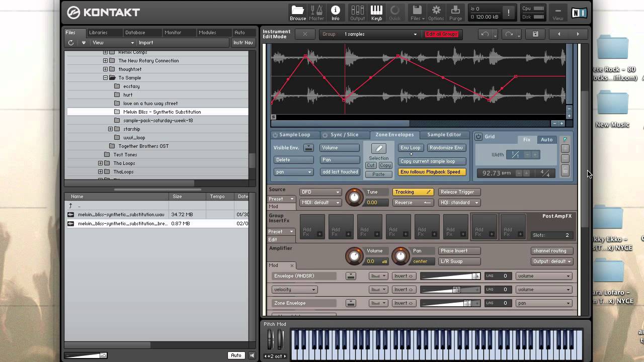644x362 pixels.
Task: Open the Options gear icon
Action: (436, 13)
